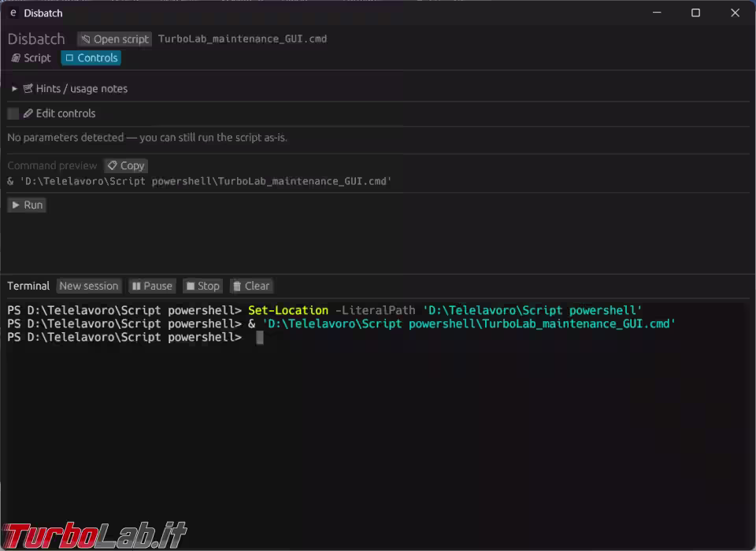Select the Controls tab

[91, 57]
